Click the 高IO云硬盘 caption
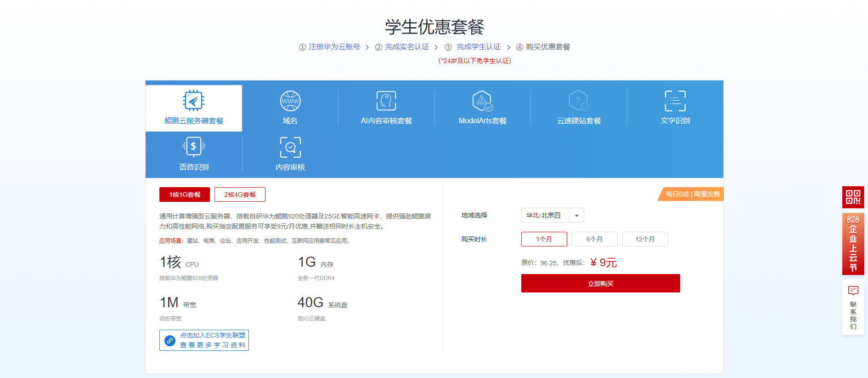Screen dimensions: 868x378 pyautogui.click(x=311, y=319)
